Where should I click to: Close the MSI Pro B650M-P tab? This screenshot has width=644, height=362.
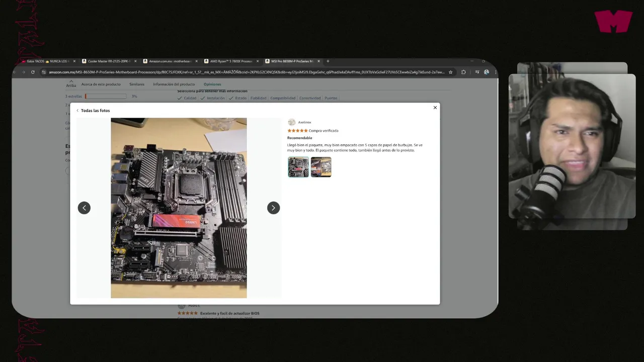318,61
